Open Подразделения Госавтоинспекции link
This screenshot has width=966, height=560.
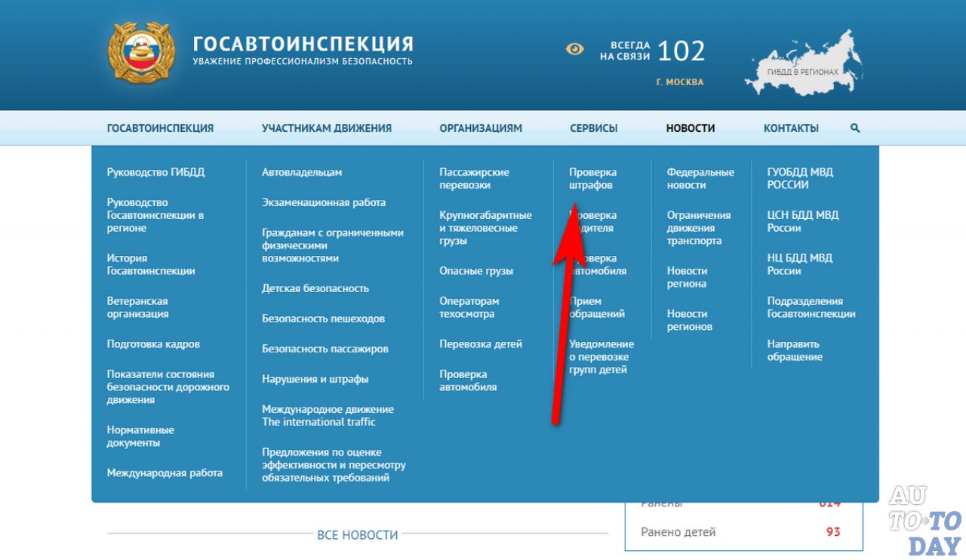pos(811,307)
